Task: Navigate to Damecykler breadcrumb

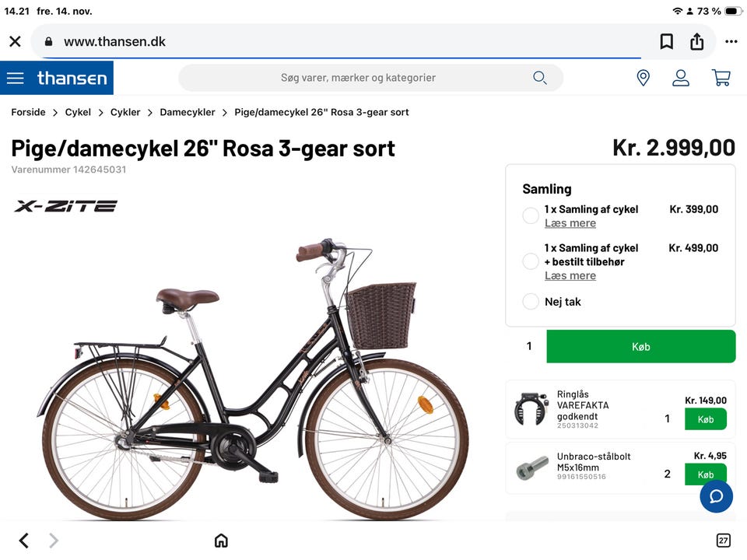Action: click(188, 112)
